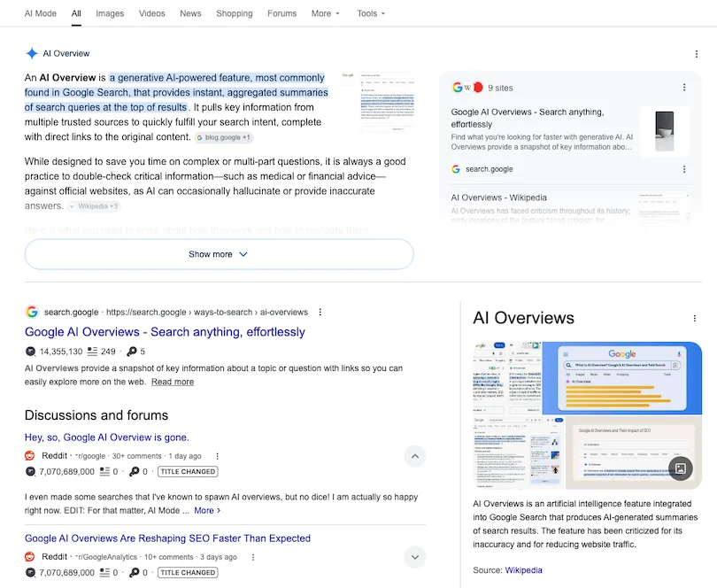Open three-dot menu for r/GoogleAnalytics post
This screenshot has width=717, height=588.
[253, 557]
